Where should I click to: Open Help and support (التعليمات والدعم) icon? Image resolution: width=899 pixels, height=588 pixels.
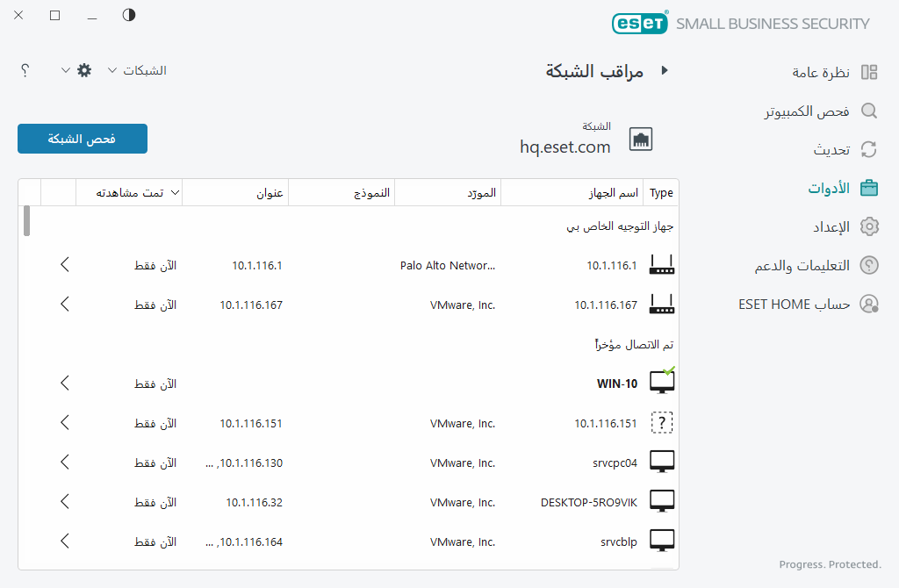tap(868, 265)
